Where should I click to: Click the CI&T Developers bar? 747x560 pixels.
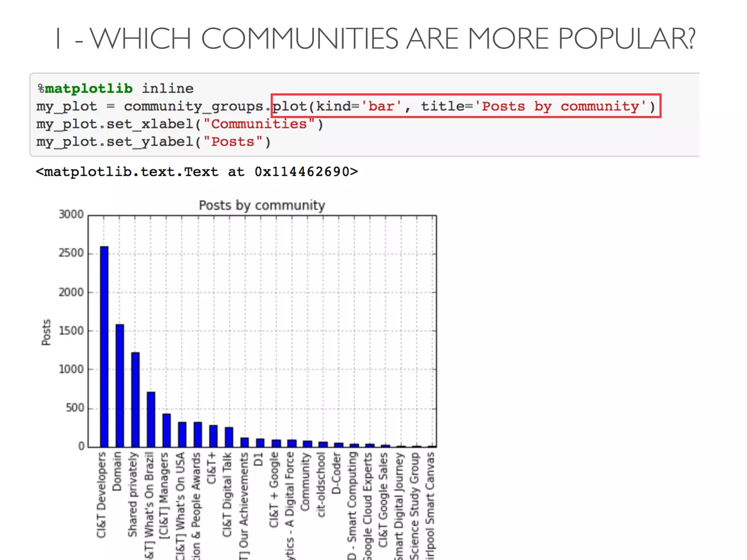click(x=104, y=346)
